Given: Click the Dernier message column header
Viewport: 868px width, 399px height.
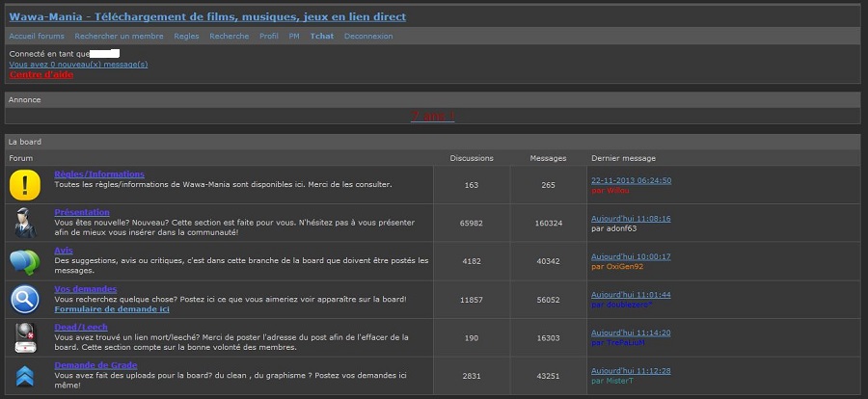Looking at the screenshot, I should (x=623, y=158).
